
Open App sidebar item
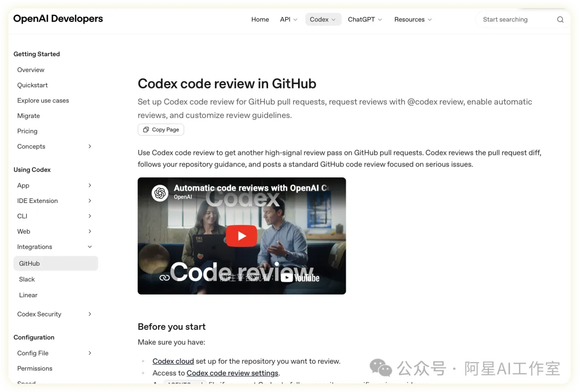click(x=23, y=185)
